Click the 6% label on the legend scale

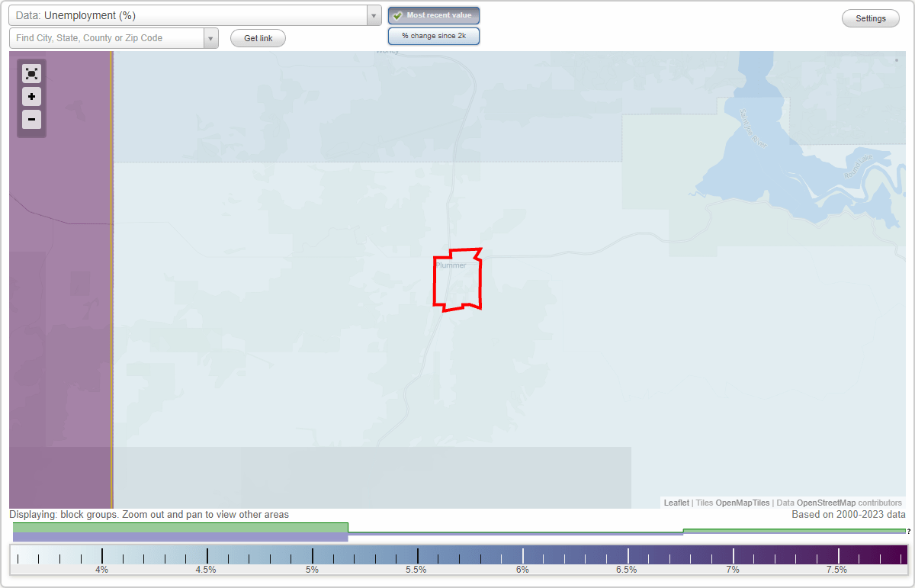point(522,570)
